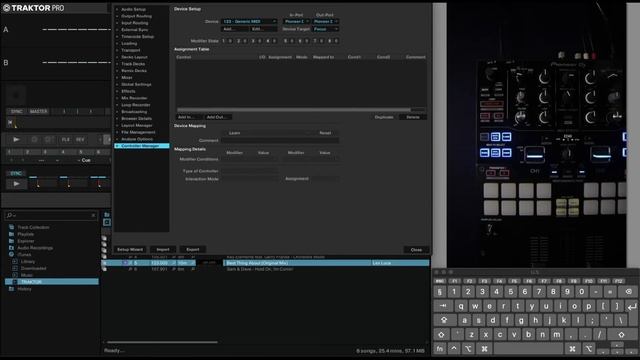Open Mixer preferences section
This screenshot has height=360, width=640.
coord(127,78)
